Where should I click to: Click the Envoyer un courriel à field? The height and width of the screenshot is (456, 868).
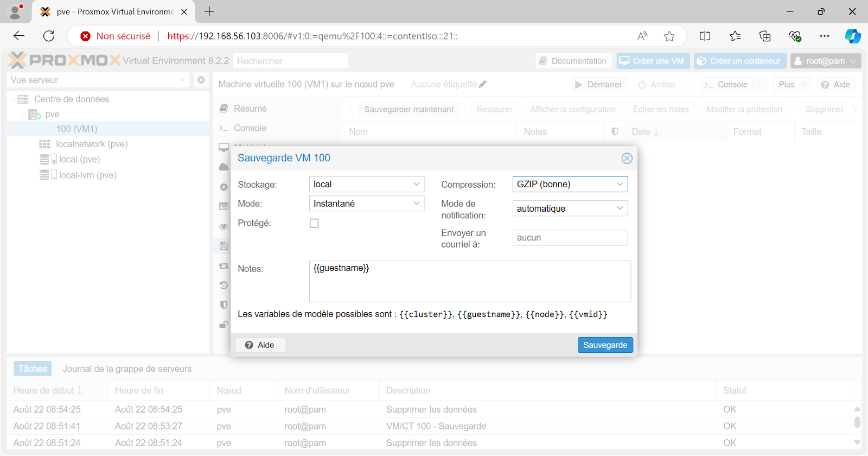tap(570, 238)
